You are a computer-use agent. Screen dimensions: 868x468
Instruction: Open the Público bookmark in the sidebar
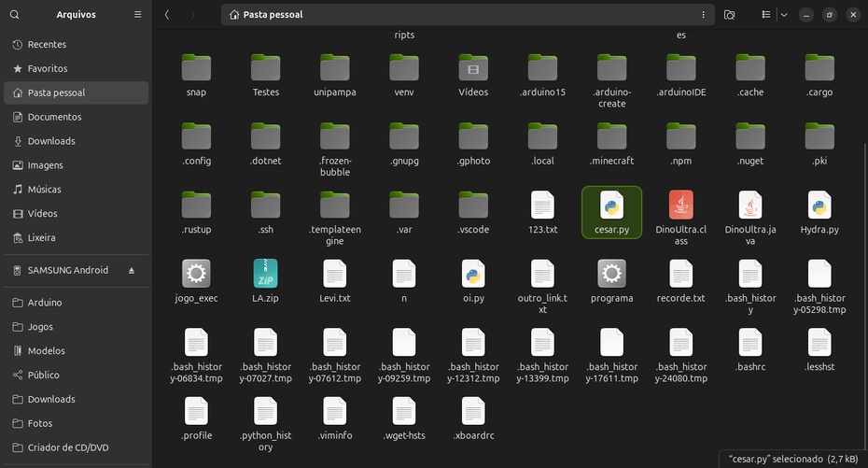[x=76, y=375]
